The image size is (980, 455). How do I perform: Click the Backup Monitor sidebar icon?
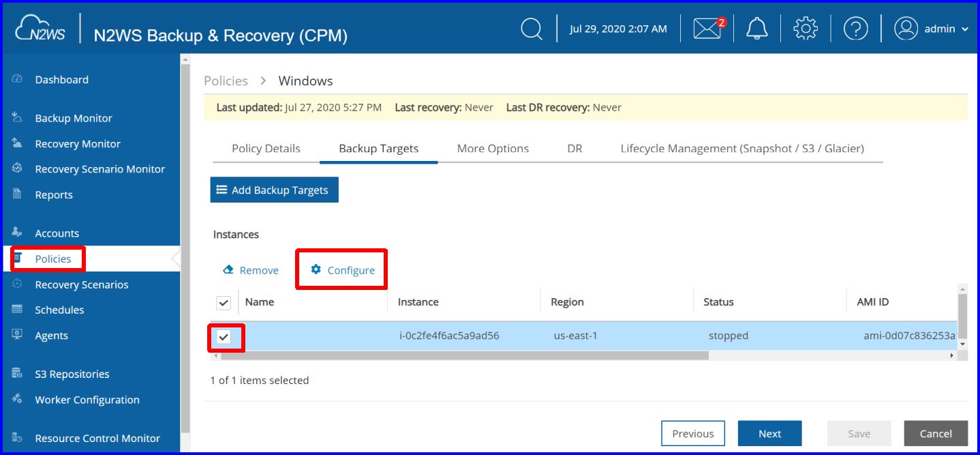[18, 118]
